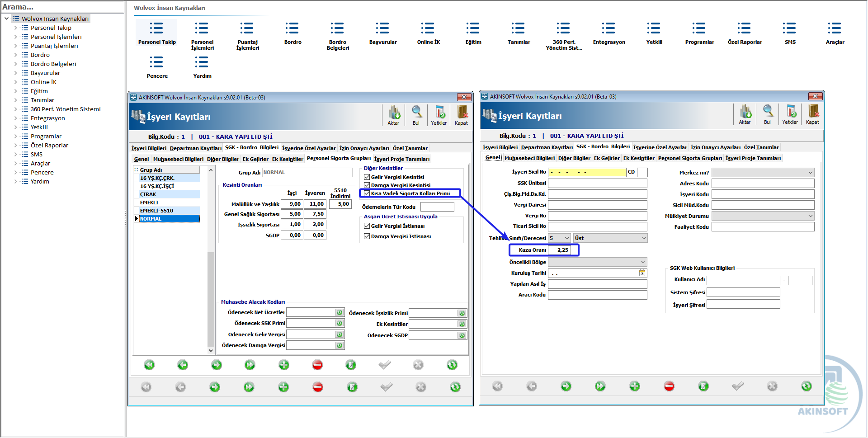The height and width of the screenshot is (438, 868).
Task: Click Arama search box in sidebar
Action: pyautogui.click(x=62, y=7)
